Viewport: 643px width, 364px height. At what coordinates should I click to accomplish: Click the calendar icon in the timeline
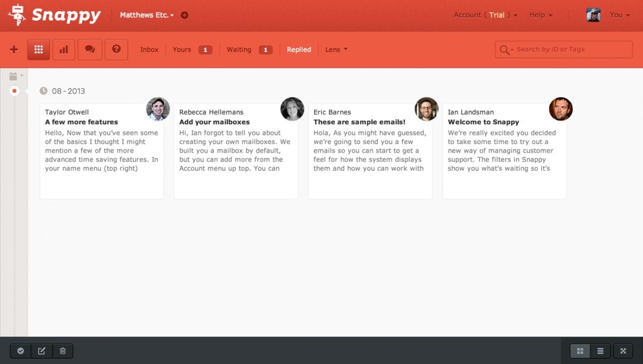click(x=13, y=76)
